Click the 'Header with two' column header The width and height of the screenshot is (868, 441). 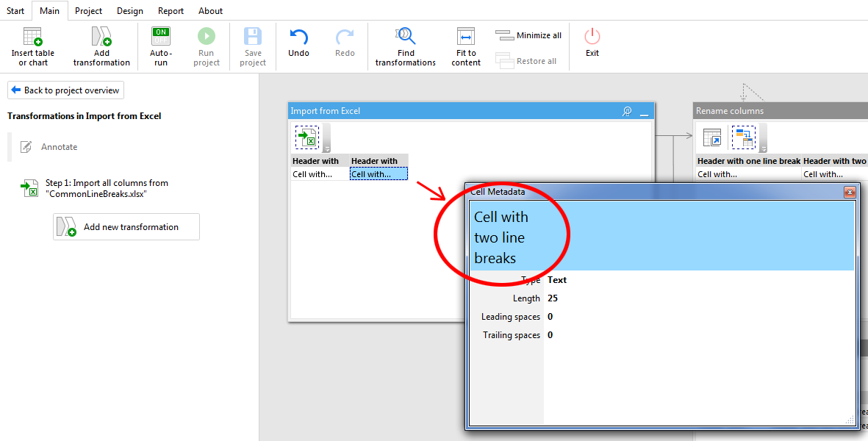click(x=835, y=161)
